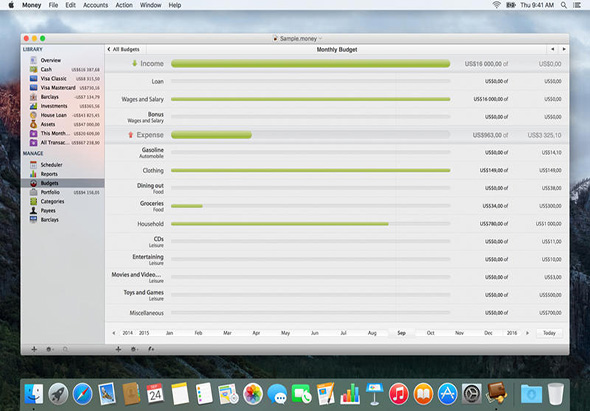Select Aug on the month timeline
The width and height of the screenshot is (590, 411).
372,333
